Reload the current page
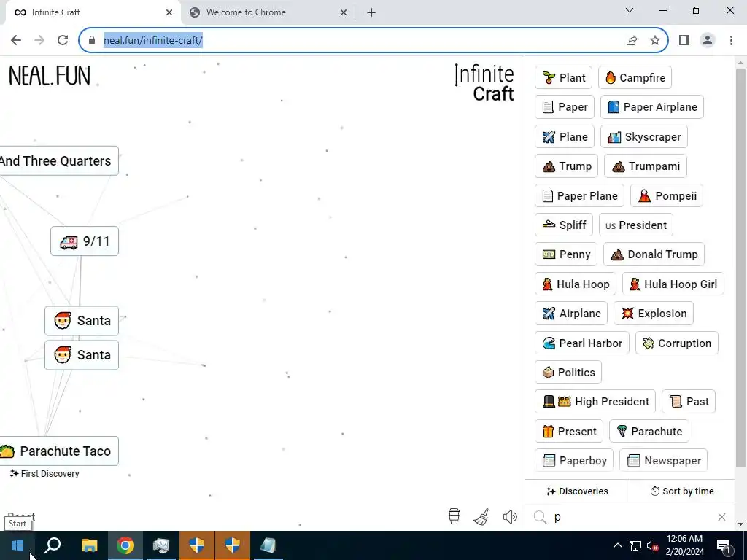This screenshot has width=747, height=560. point(63,40)
